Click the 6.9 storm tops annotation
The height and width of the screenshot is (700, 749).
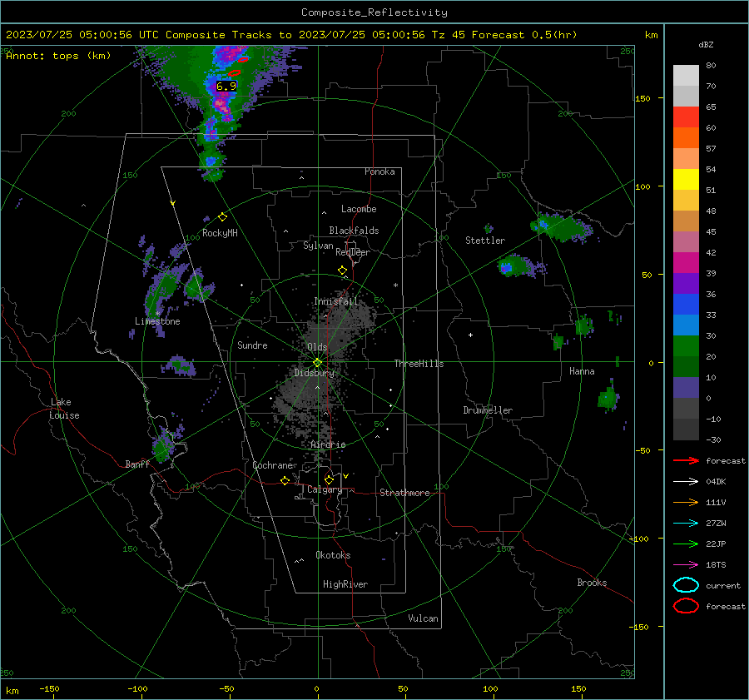pyautogui.click(x=226, y=87)
